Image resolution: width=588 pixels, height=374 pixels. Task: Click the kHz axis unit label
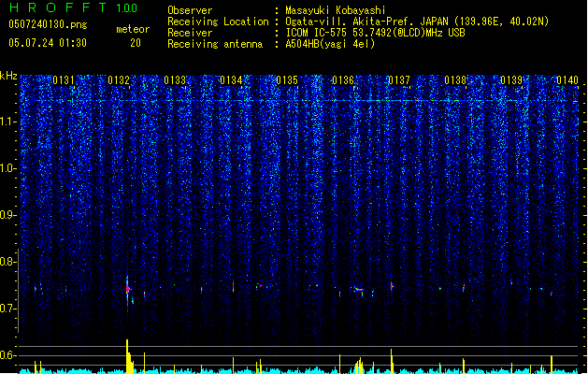(8, 76)
